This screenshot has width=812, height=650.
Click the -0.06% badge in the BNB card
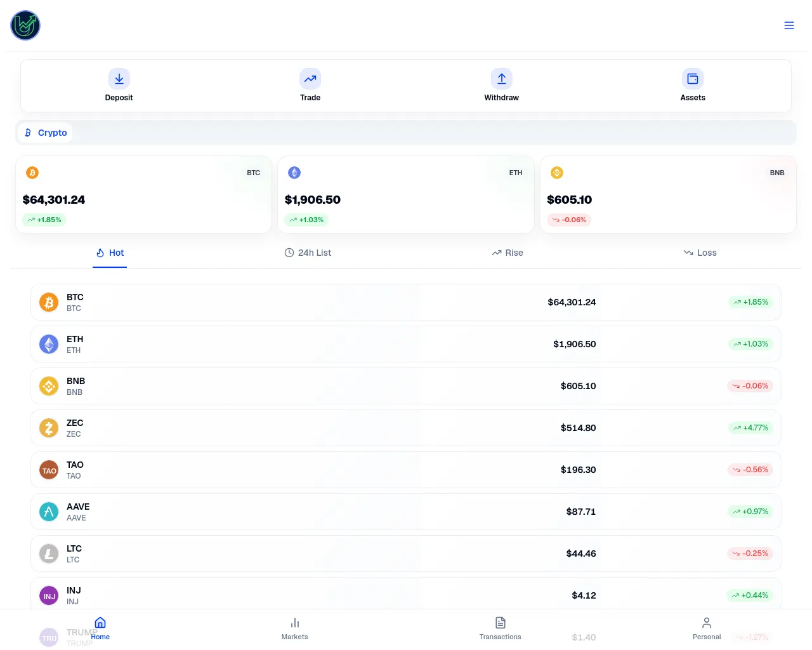[x=569, y=220]
